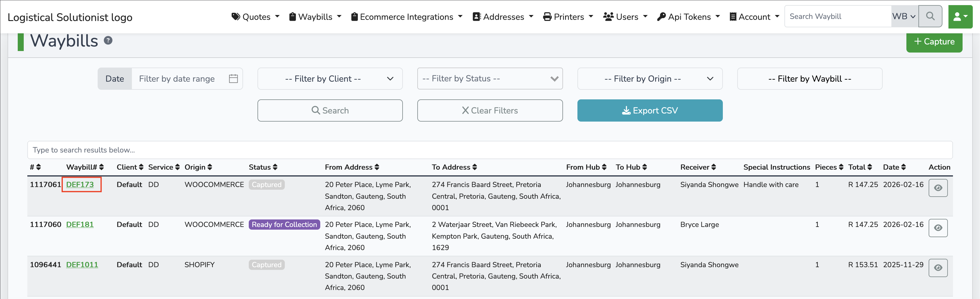The height and width of the screenshot is (299, 980).
Task: Open the Filter by Client dropdown
Action: (x=330, y=78)
